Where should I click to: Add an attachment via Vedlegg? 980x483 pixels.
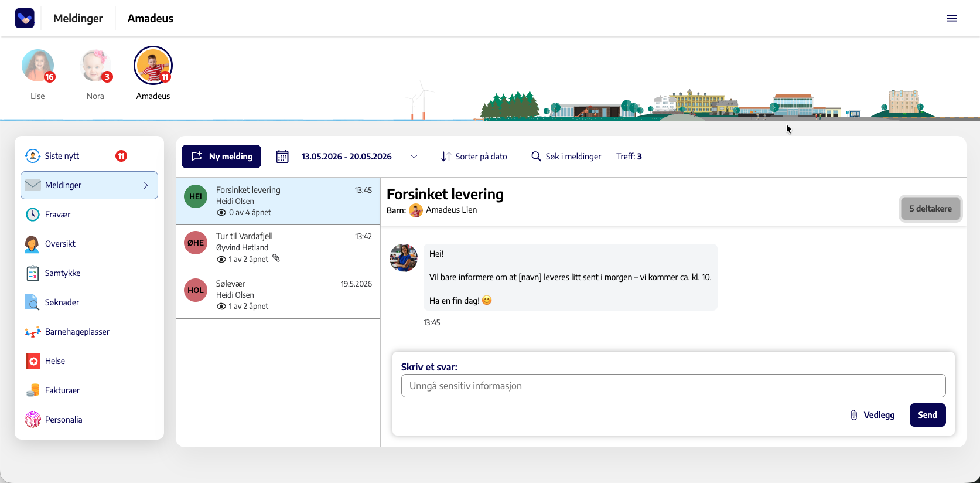point(872,415)
